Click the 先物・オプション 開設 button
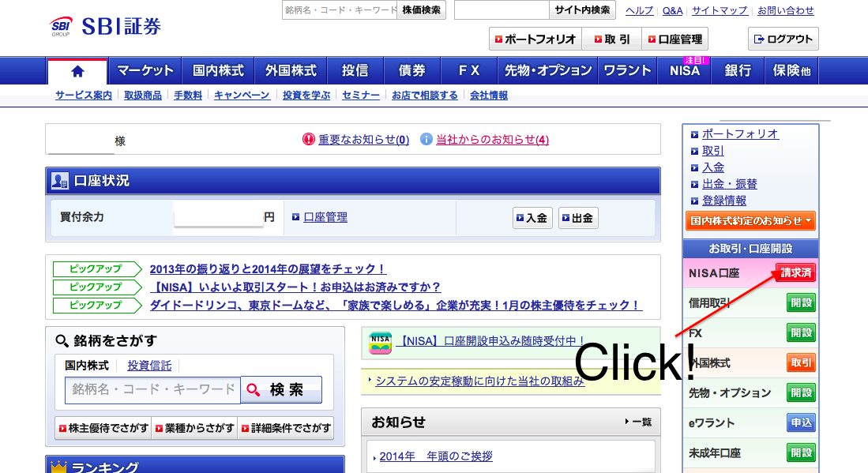The image size is (868, 473). [x=801, y=392]
